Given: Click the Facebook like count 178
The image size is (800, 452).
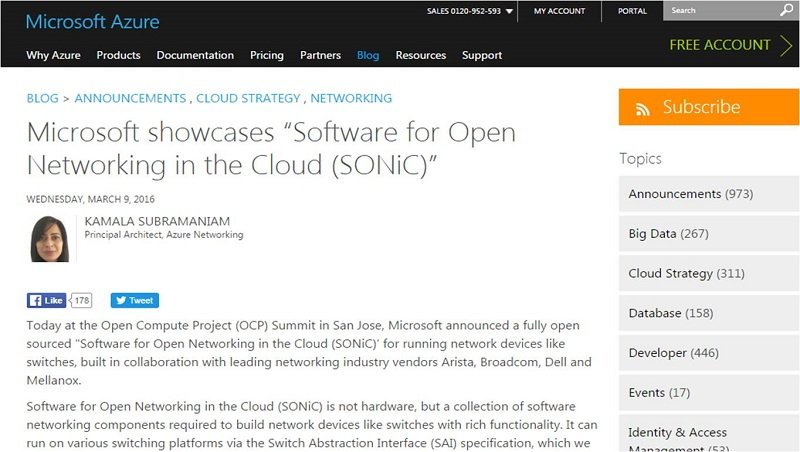Looking at the screenshot, I should coord(82,300).
